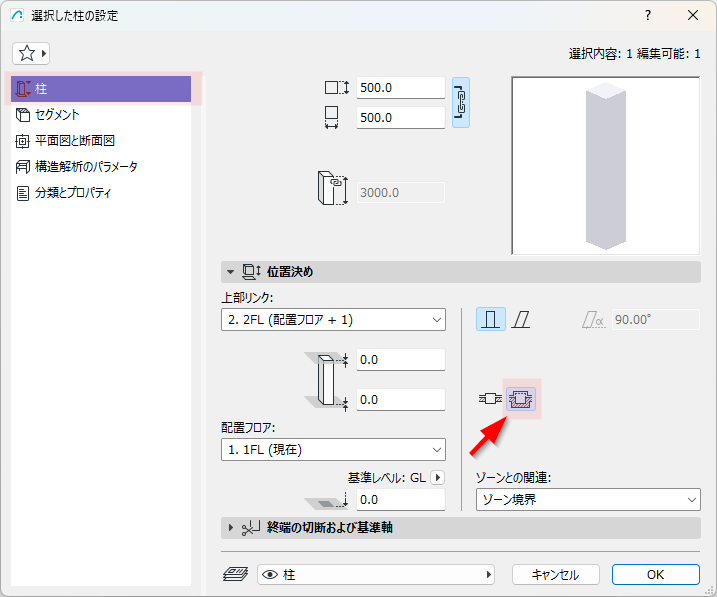717x597 pixels.
Task: Click the layer stack icon near bottom
Action: [x=235, y=574]
